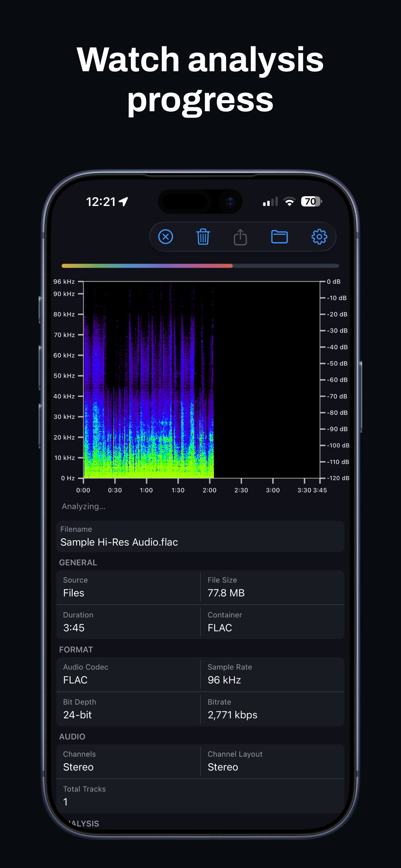
Task: Tap the share export icon
Action: pyautogui.click(x=240, y=237)
